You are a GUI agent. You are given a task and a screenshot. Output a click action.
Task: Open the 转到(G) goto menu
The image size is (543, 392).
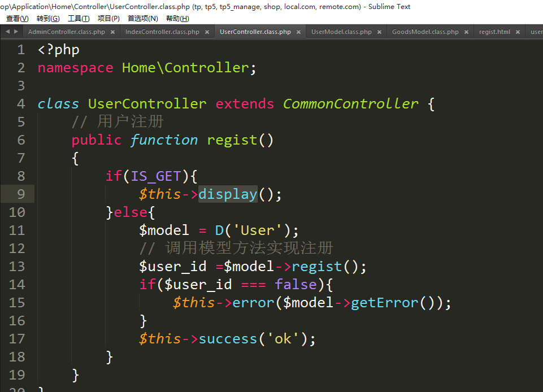click(48, 19)
